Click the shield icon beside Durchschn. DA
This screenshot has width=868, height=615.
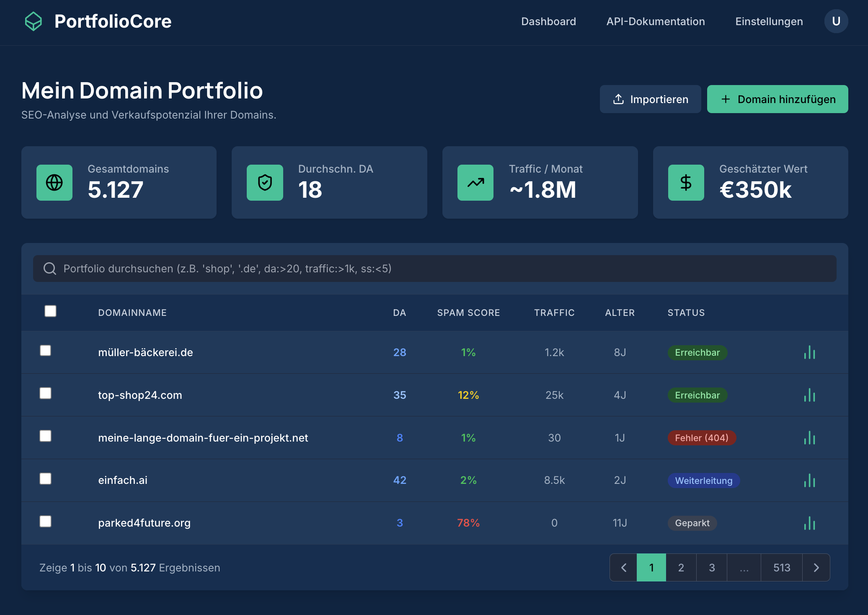click(x=265, y=183)
